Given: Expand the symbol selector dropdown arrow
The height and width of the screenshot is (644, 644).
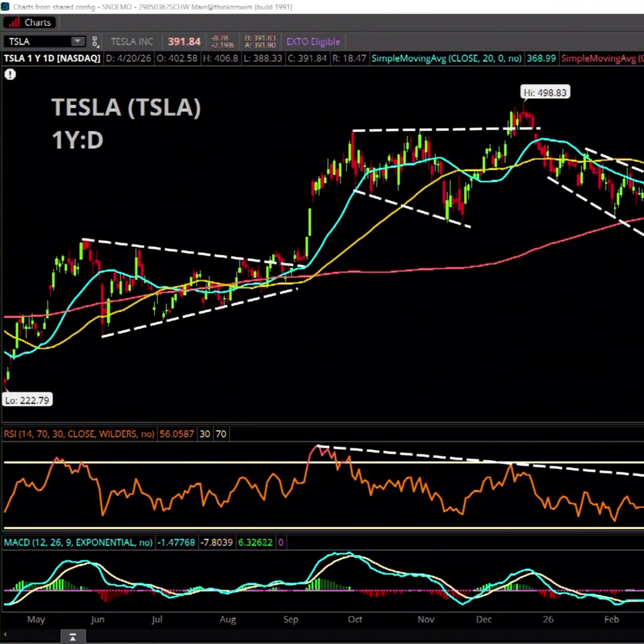Looking at the screenshot, I should pyautogui.click(x=78, y=41).
